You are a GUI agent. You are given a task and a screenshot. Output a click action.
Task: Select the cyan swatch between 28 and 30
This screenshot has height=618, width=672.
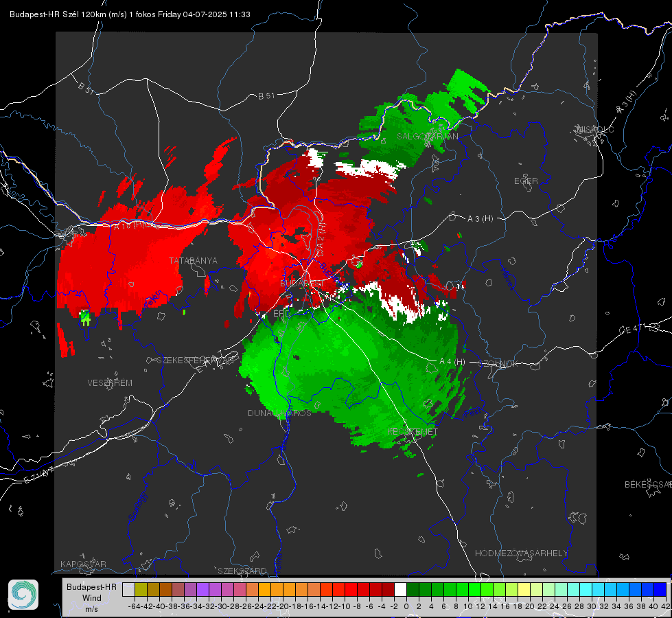(586, 589)
